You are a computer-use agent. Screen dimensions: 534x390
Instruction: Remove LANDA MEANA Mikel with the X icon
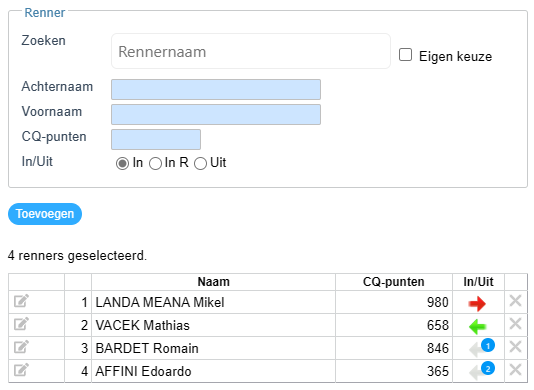coord(516,301)
